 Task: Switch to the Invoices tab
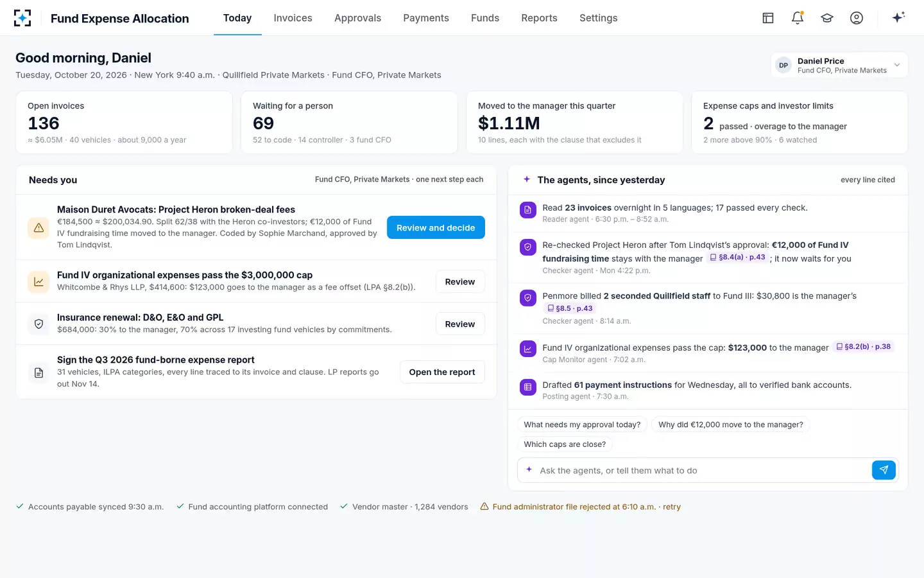pyautogui.click(x=293, y=18)
